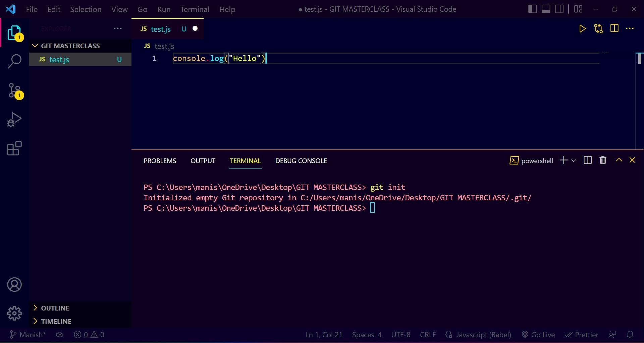
Task: Expand the TIMELINE section
Action: pos(80,322)
